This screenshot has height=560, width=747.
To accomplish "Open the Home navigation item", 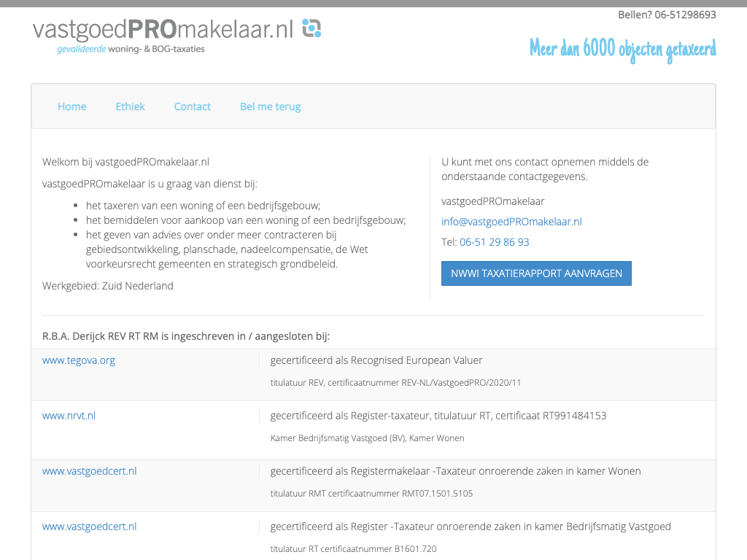I will pyautogui.click(x=71, y=106).
